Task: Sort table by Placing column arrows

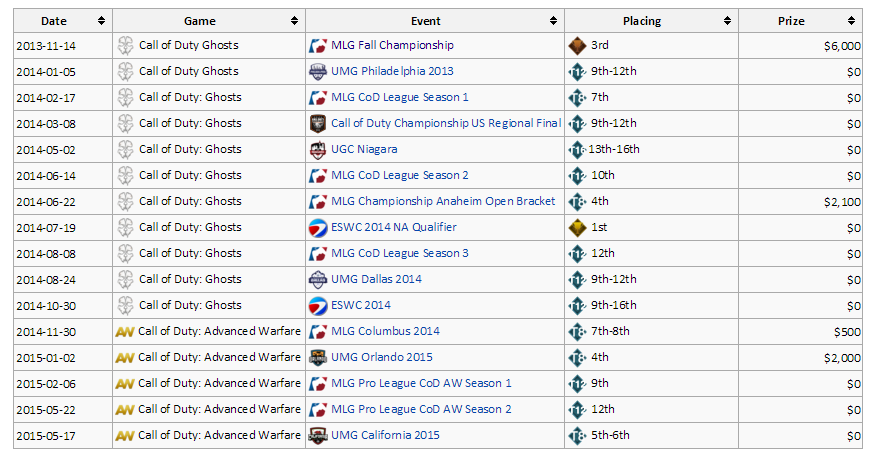Action: (728, 21)
